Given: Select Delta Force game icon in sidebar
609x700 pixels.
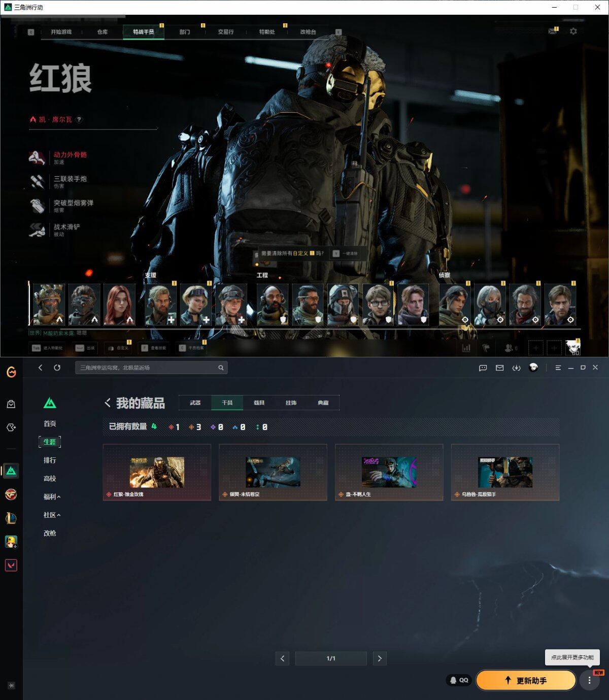Looking at the screenshot, I should 11,471.
